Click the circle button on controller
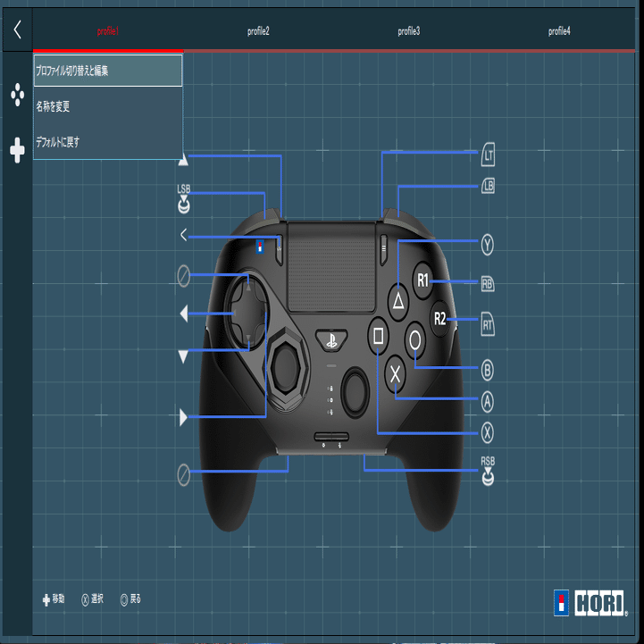The width and height of the screenshot is (644, 644). pos(414,339)
